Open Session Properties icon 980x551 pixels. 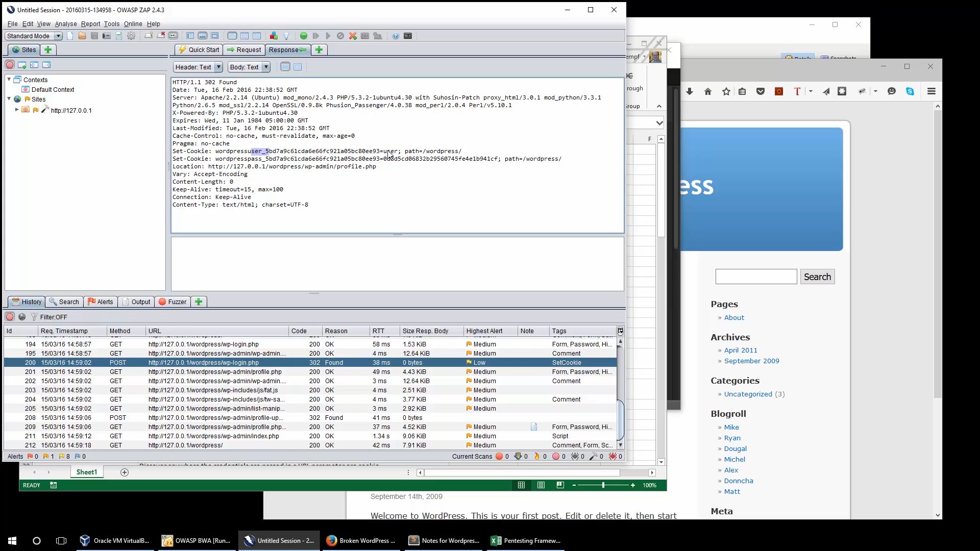[x=119, y=36]
